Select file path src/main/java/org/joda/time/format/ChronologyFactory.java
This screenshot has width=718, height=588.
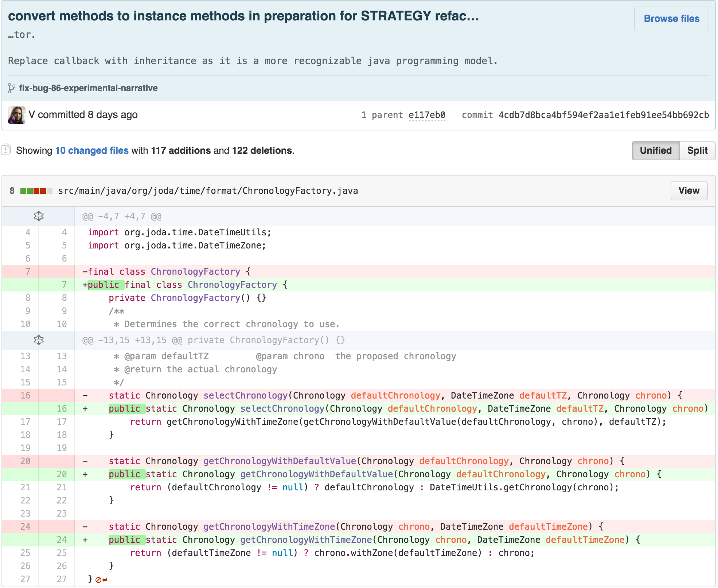[208, 191]
